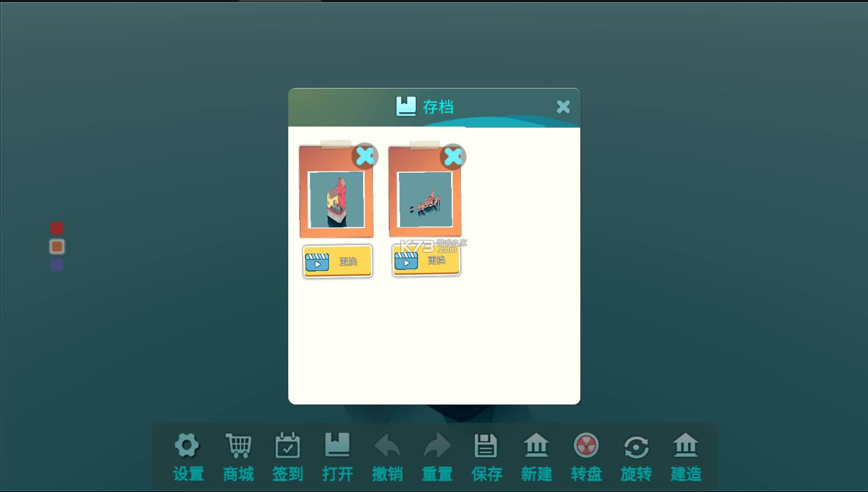This screenshot has height=492, width=868.
Task: Click 更换 button under first save
Action: 337,261
